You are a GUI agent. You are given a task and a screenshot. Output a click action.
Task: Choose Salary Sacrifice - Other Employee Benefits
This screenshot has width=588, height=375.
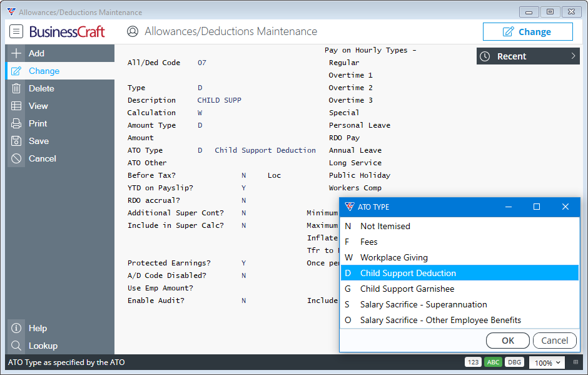coord(459,320)
